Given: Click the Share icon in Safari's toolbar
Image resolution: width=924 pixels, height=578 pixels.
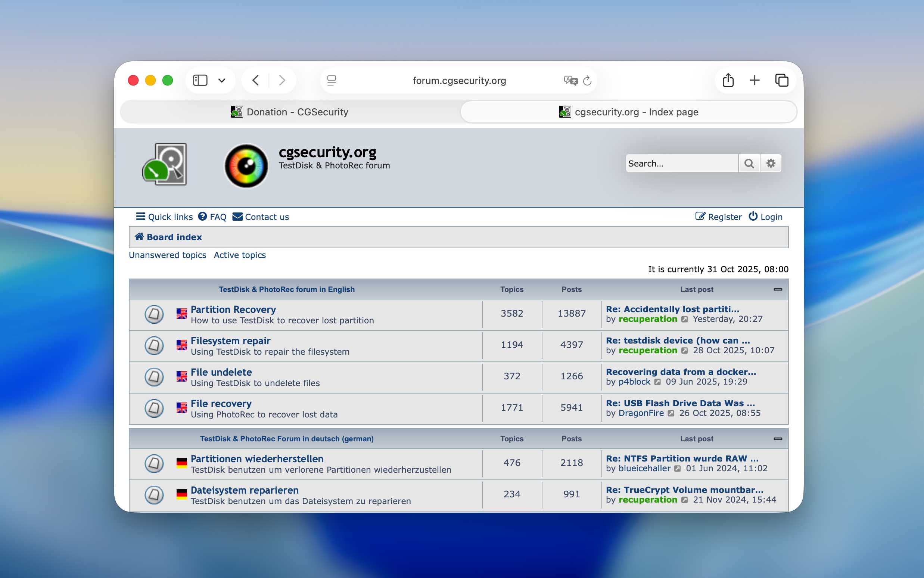Looking at the screenshot, I should [728, 80].
